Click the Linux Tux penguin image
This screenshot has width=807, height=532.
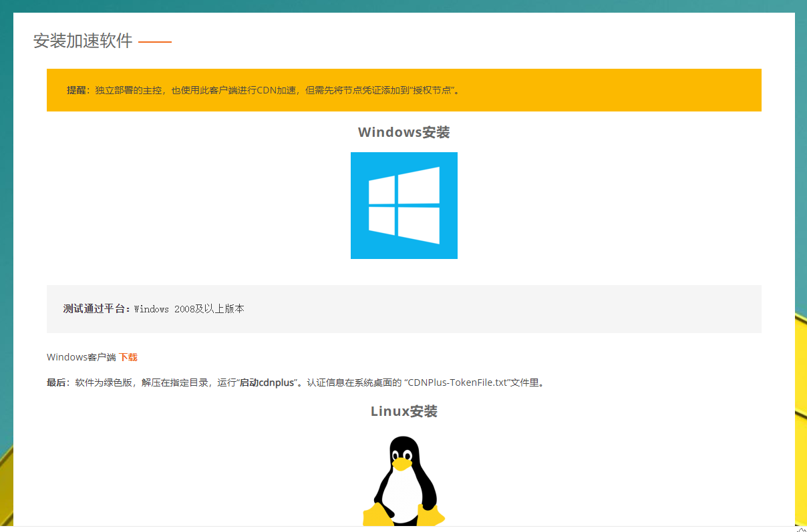404,481
